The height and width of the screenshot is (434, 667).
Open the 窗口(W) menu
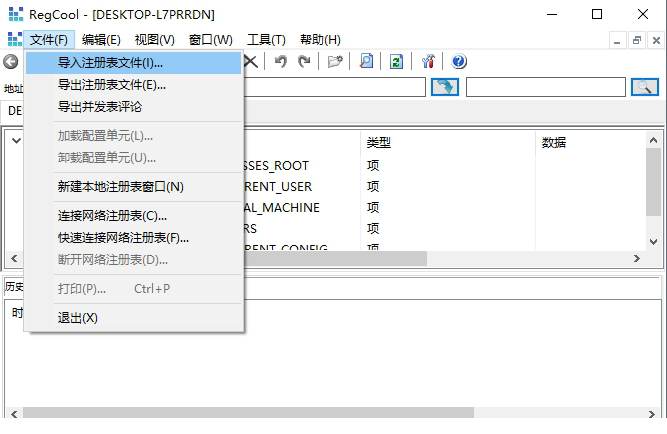(x=211, y=40)
